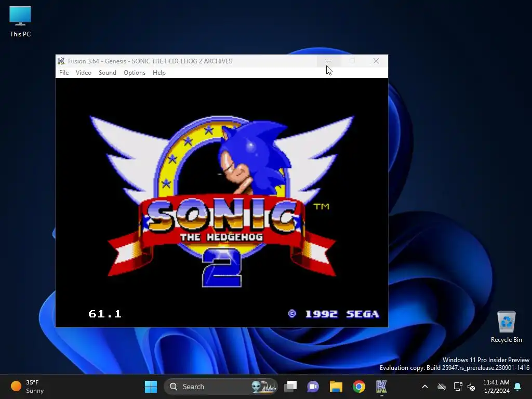Open File Explorer from the taskbar

tap(336, 387)
